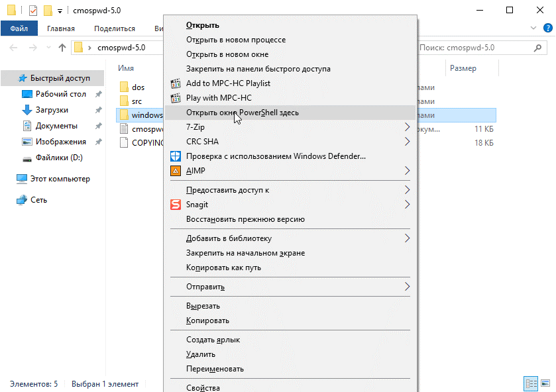556x392 pixels.
Task: Click the This PC computer icon
Action: 23,179
